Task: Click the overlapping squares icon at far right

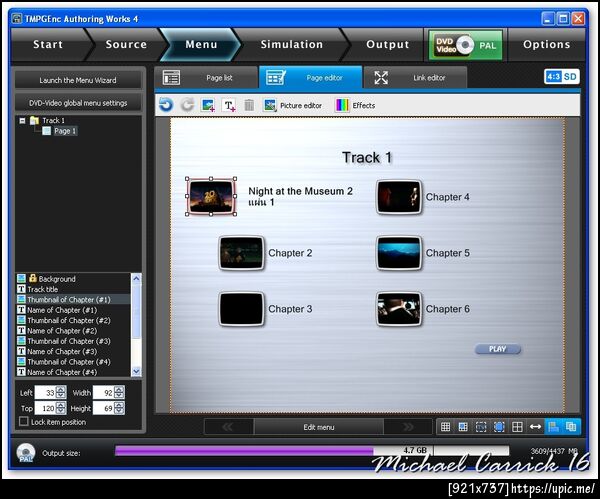Action: tap(571, 427)
